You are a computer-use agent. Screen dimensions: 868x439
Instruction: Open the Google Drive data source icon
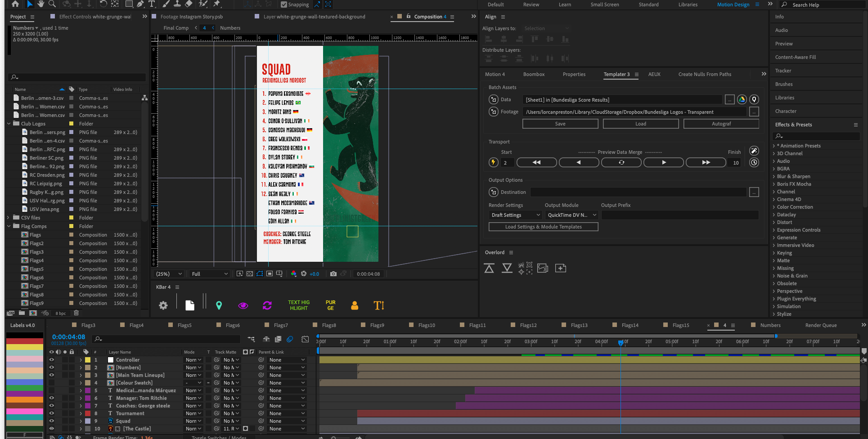(742, 99)
